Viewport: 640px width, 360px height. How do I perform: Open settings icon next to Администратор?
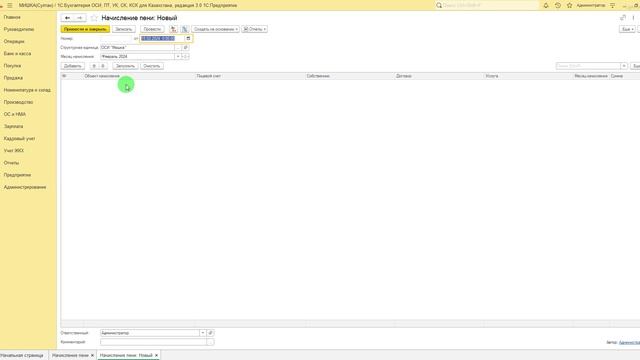613,5
